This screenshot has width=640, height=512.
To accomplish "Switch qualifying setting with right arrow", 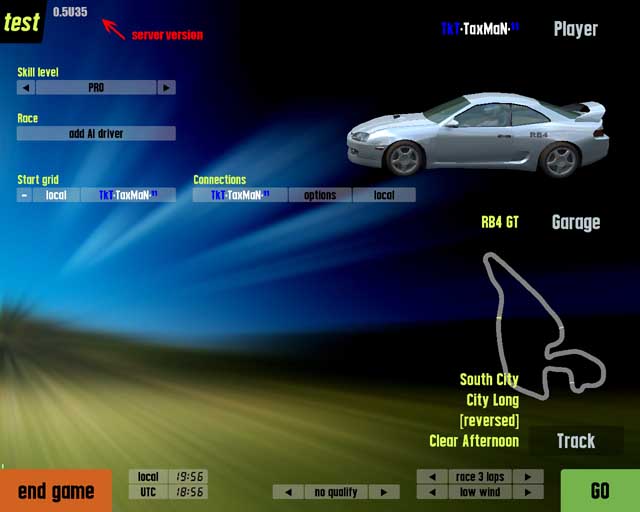I will tap(384, 492).
